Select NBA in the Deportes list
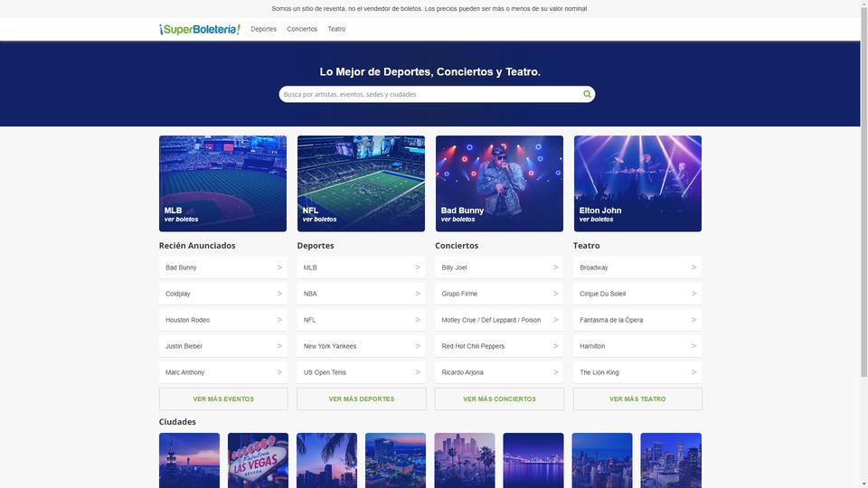Image resolution: width=868 pixels, height=488 pixels. click(x=362, y=294)
